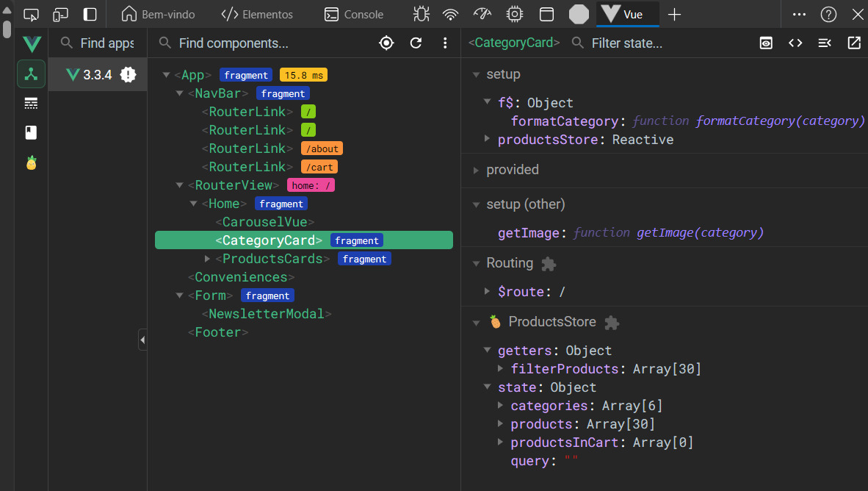This screenshot has width=868, height=491.
Task: Expand the provided section
Action: (476, 170)
